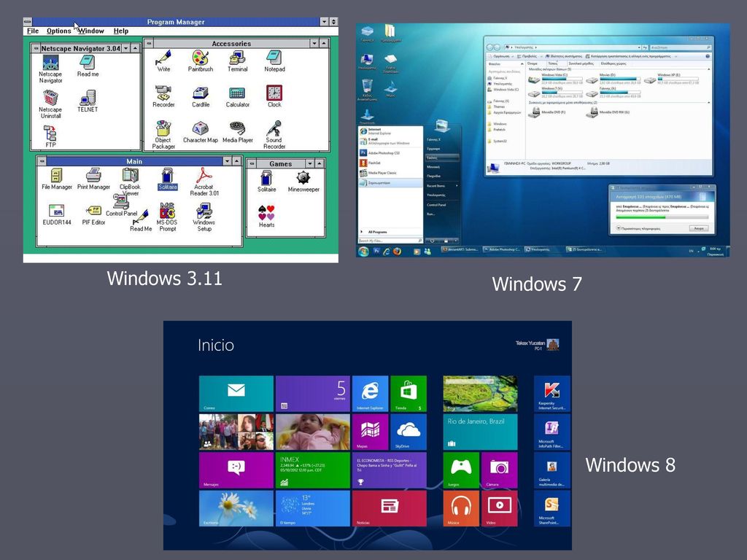Viewport: 747px width, 560px height.
Task: Open the Mail (Correo) tile
Action: click(x=236, y=393)
